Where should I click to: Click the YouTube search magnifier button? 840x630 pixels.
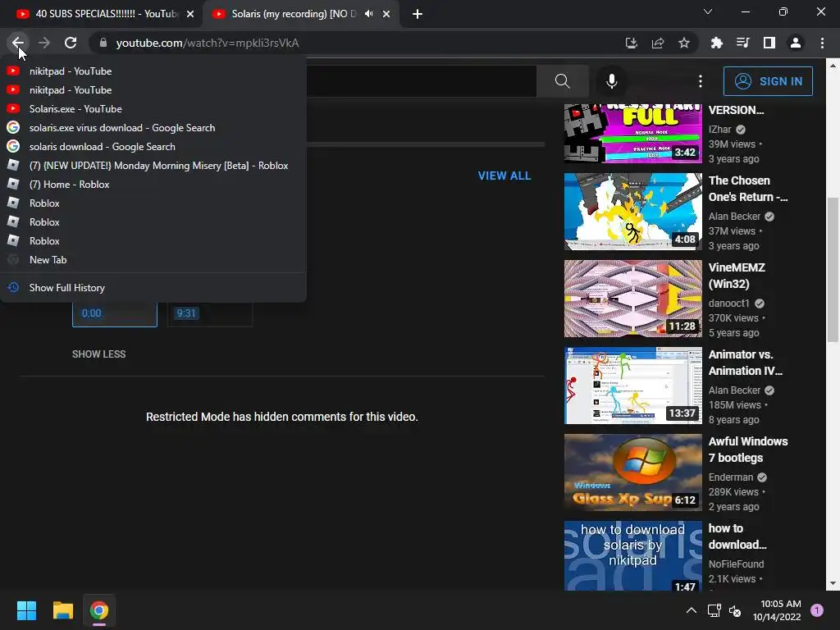pyautogui.click(x=562, y=81)
